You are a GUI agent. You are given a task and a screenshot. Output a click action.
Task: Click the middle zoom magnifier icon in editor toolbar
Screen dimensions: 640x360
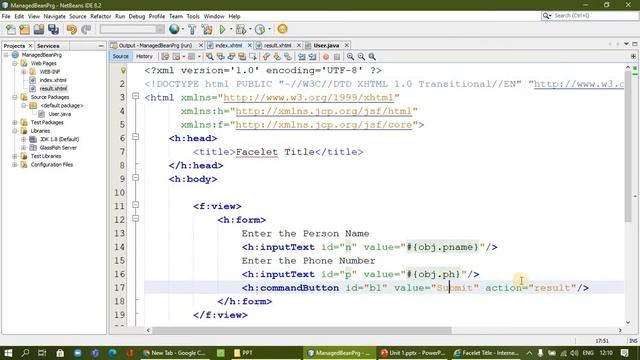point(361,57)
